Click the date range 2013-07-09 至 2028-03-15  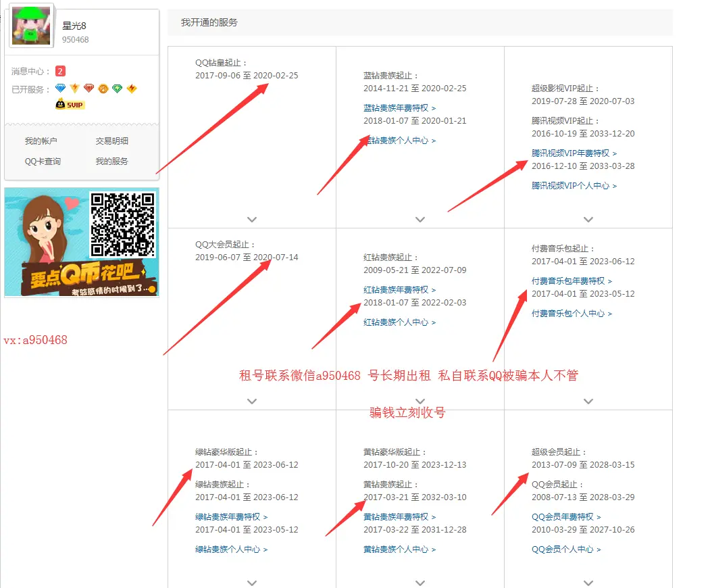pyautogui.click(x=583, y=465)
